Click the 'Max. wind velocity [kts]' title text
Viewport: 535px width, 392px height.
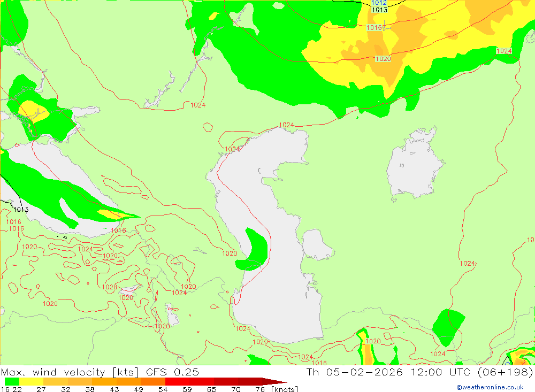70,372
